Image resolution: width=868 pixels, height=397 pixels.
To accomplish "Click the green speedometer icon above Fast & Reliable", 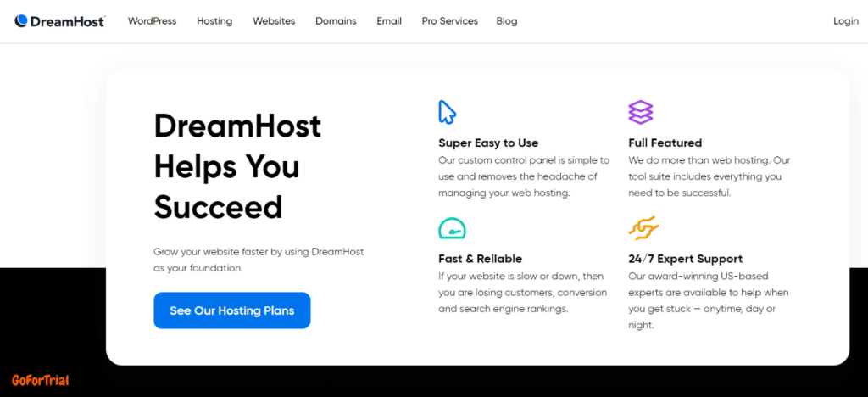I will point(453,228).
